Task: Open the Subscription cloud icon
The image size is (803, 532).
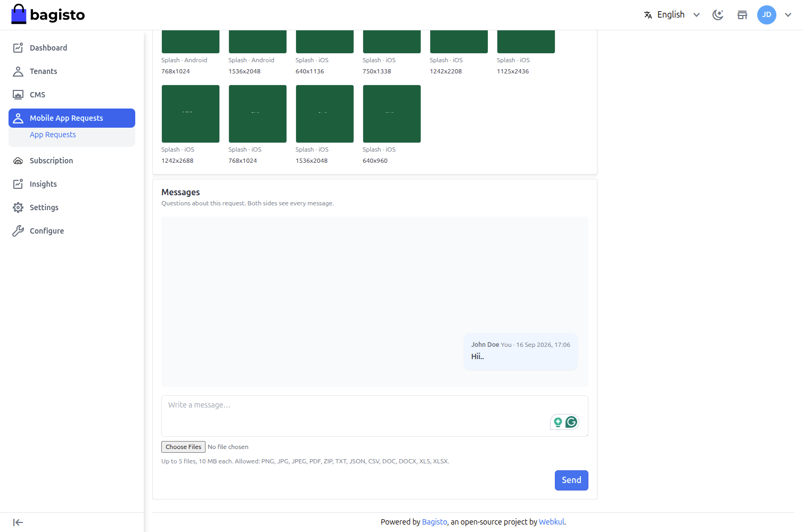Action: pyautogui.click(x=18, y=161)
